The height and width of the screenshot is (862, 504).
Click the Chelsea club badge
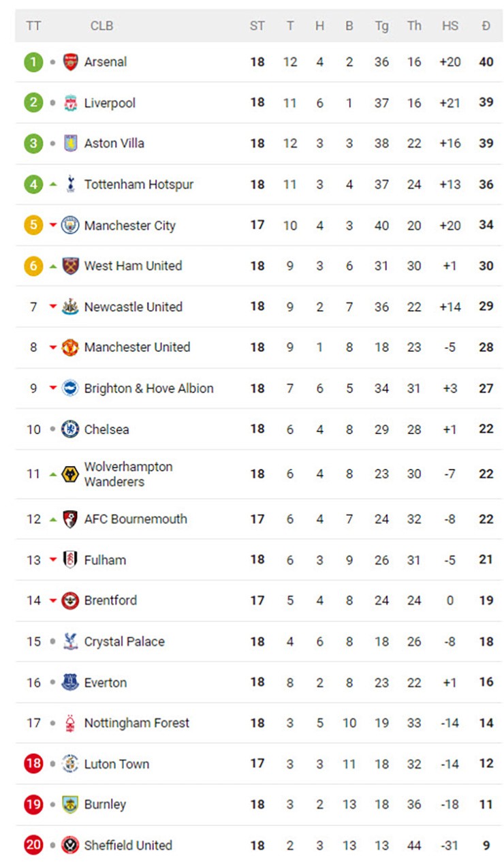point(70,429)
